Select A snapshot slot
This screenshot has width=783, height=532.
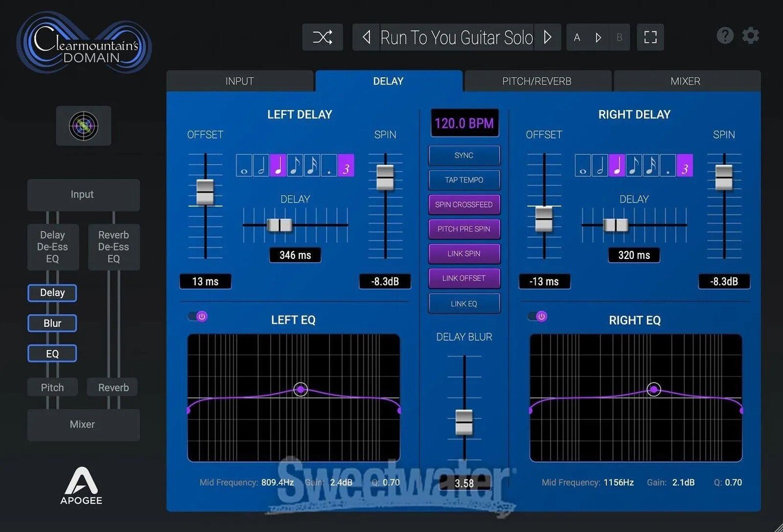577,38
